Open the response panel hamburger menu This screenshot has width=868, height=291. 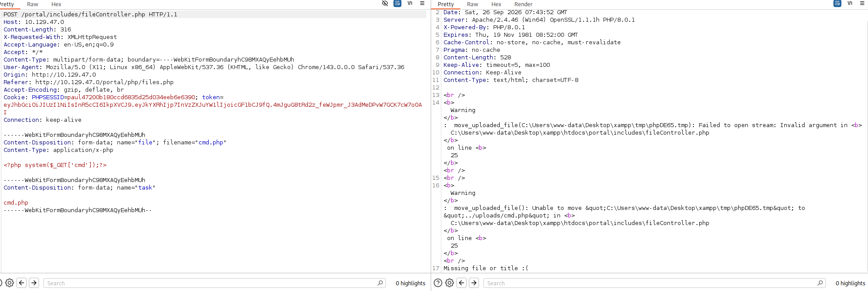pyautogui.click(x=862, y=4)
